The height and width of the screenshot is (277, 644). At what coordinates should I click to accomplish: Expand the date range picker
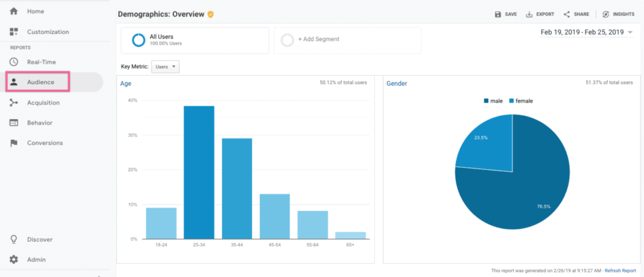586,32
